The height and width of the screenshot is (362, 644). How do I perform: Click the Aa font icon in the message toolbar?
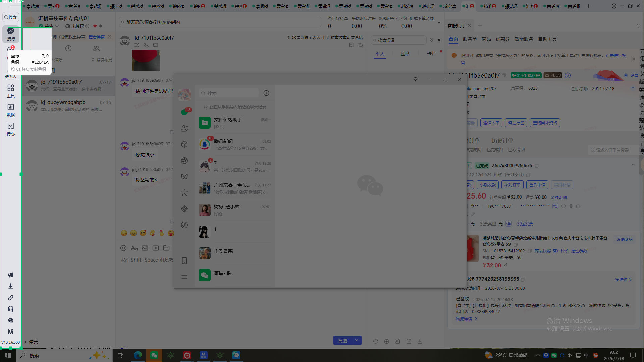134,248
